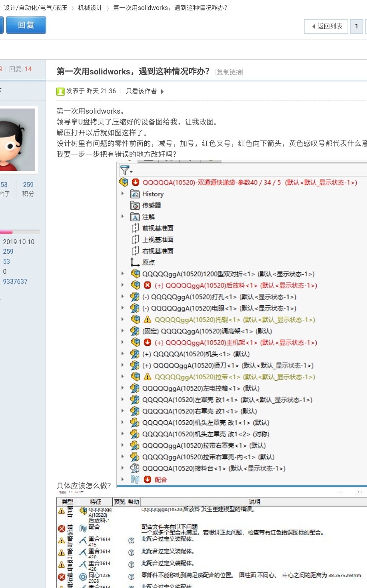Viewport: 367px width, 588px height.
Task: Click 复制链接 copy link
Action: [229, 72]
